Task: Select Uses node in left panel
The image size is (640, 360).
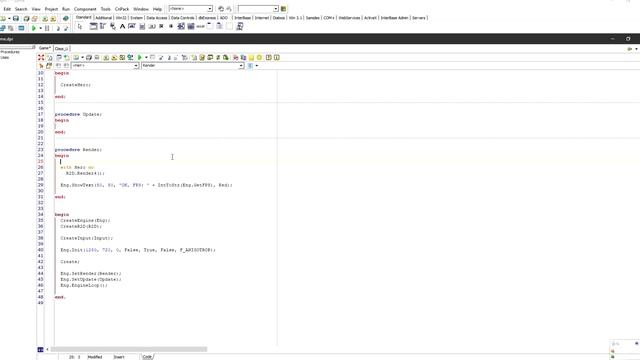Action: coord(5,57)
